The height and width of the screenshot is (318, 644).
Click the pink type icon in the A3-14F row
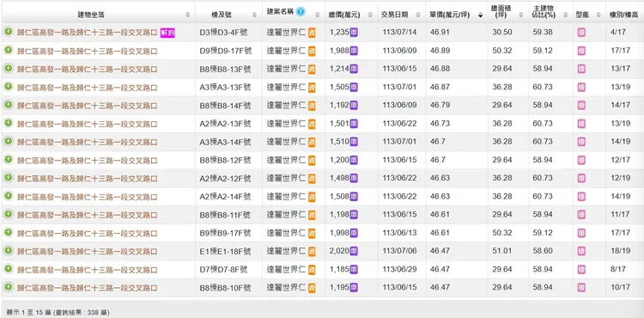click(581, 142)
